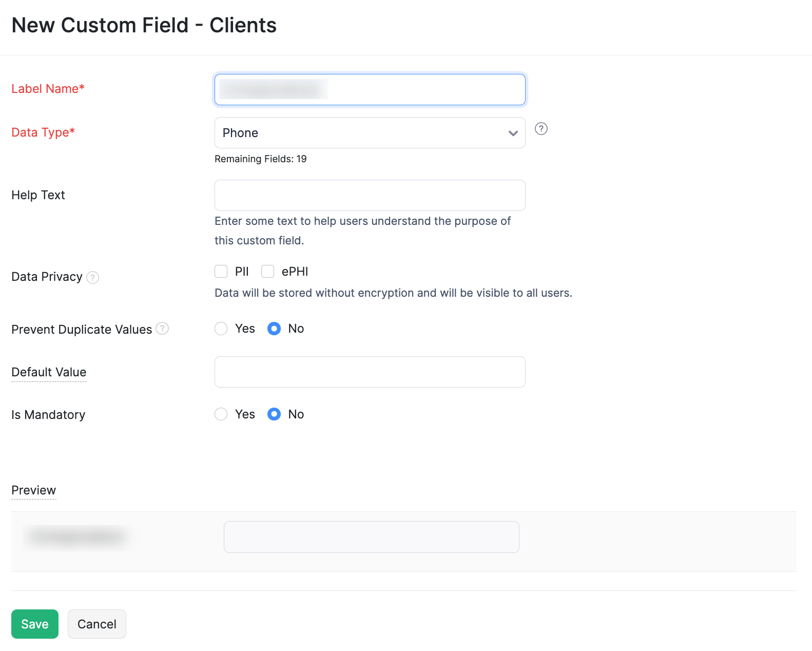Select the Phone data type combo box
The image size is (812, 651).
(x=359, y=133)
